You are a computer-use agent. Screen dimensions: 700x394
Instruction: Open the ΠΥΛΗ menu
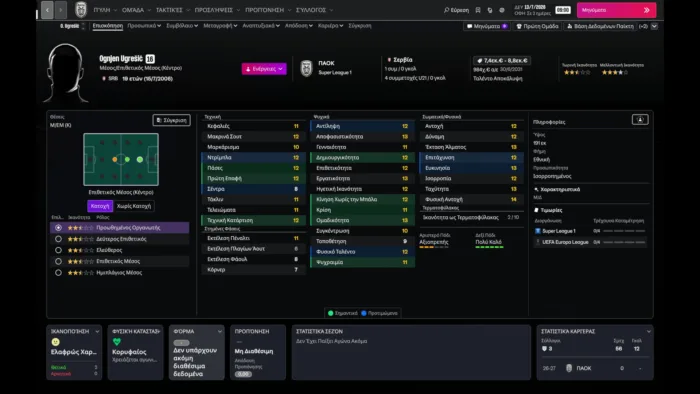pos(105,10)
